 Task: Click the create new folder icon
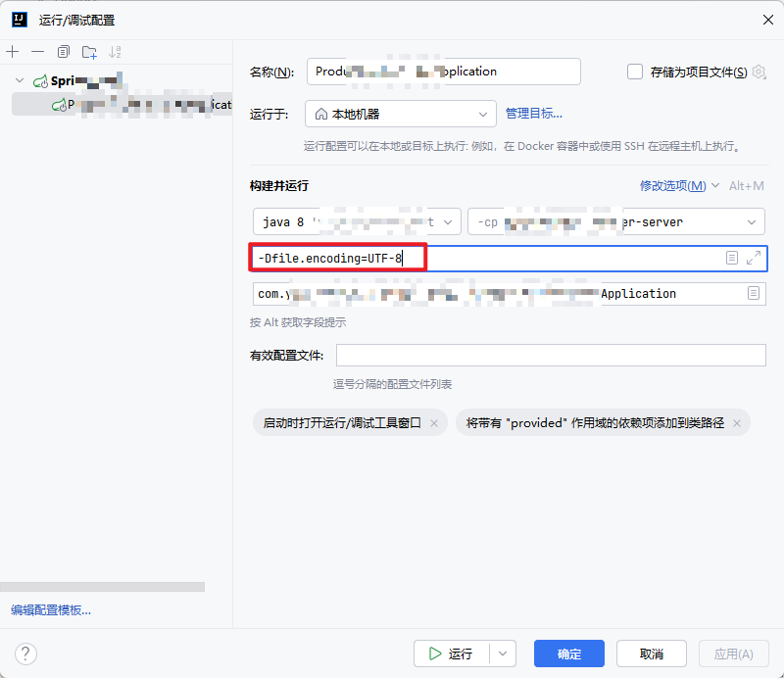87,51
